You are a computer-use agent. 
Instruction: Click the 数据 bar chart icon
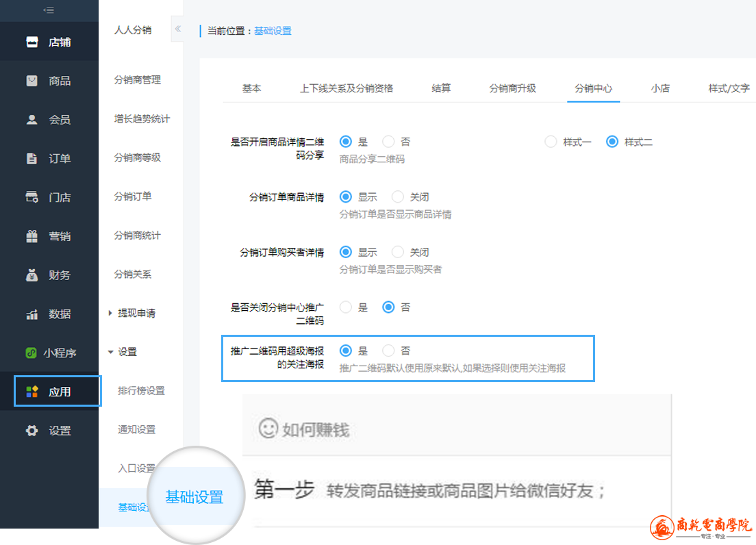(32, 314)
